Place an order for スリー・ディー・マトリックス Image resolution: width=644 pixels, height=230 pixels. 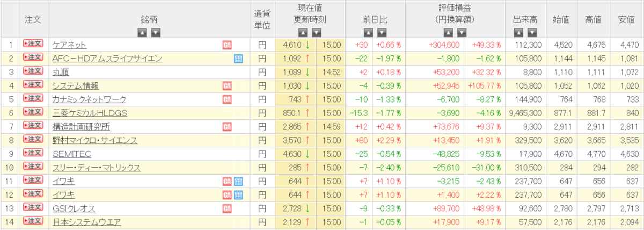pyautogui.click(x=33, y=167)
